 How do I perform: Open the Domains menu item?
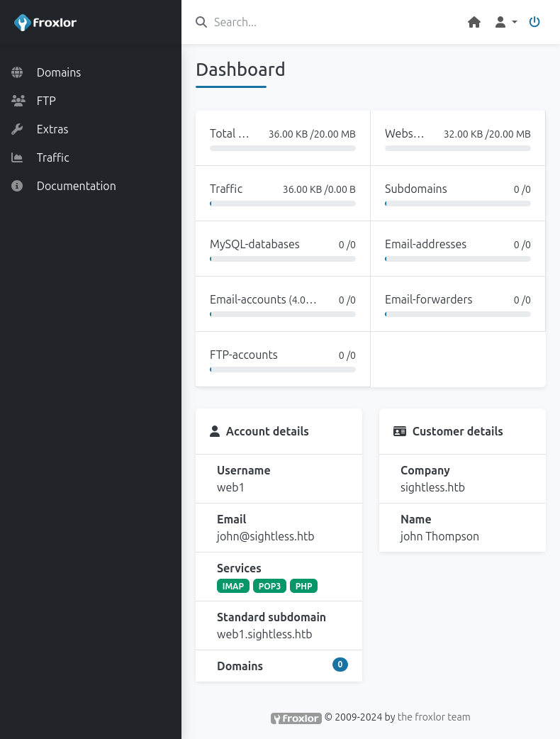[x=59, y=72]
